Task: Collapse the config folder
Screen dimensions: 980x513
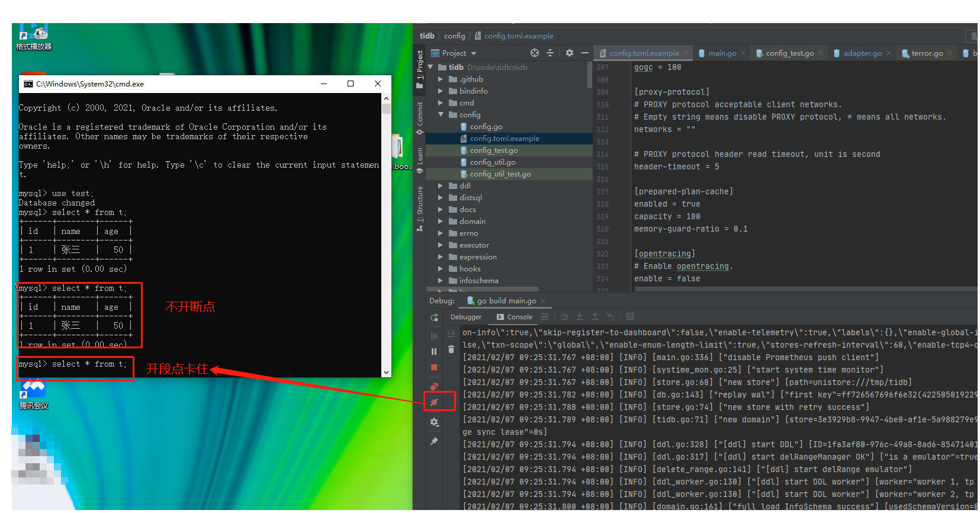Action: pos(441,115)
